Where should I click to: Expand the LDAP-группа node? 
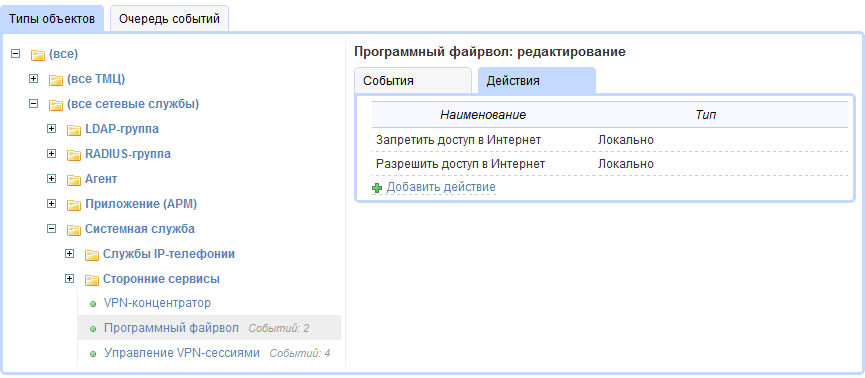coord(52,129)
